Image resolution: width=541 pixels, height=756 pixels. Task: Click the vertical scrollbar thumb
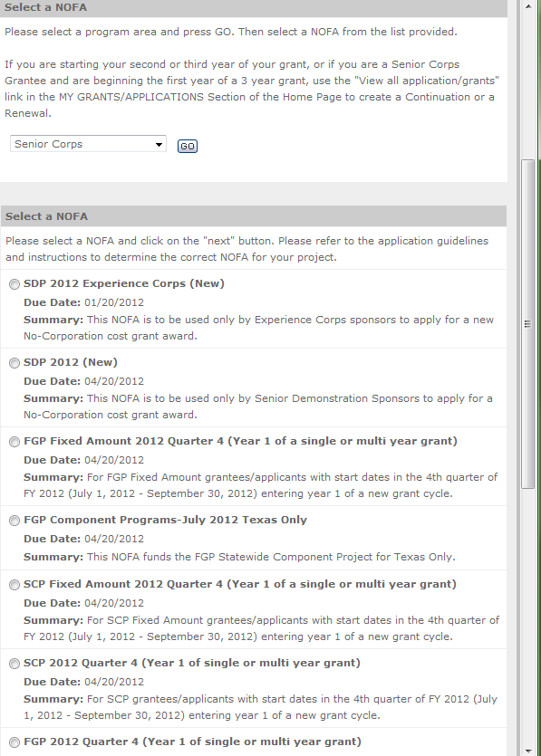pyautogui.click(x=528, y=324)
